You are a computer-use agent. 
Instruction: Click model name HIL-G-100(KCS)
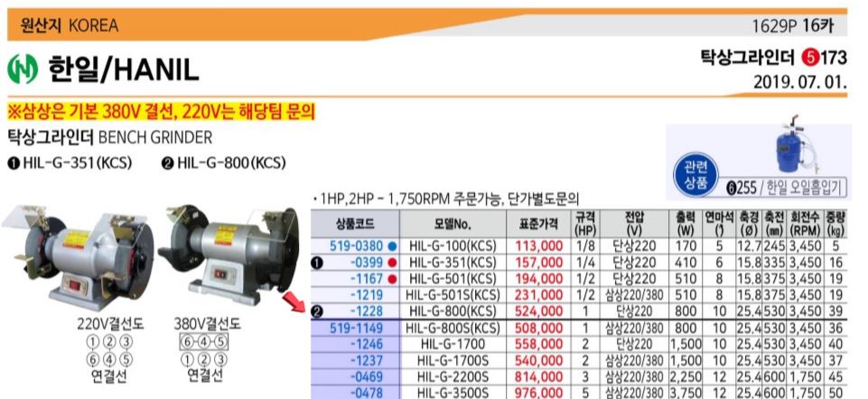tap(453, 246)
